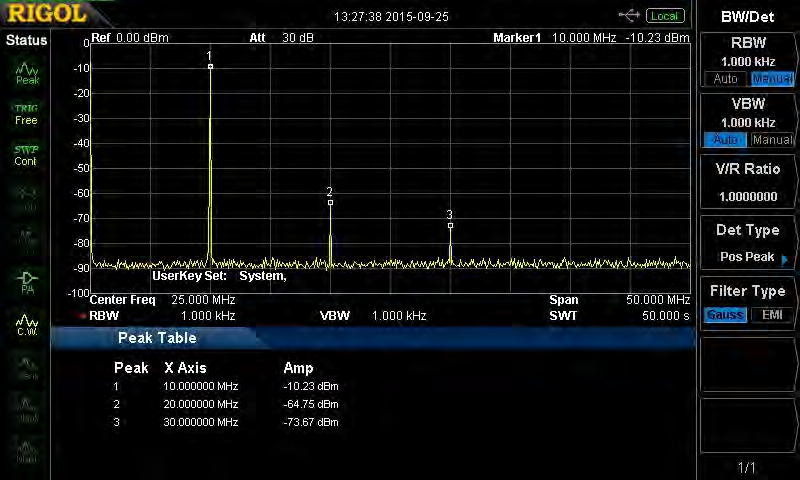Click the UserKey Set: System, message
Viewport: 800px width, 480px height.
[219, 276]
